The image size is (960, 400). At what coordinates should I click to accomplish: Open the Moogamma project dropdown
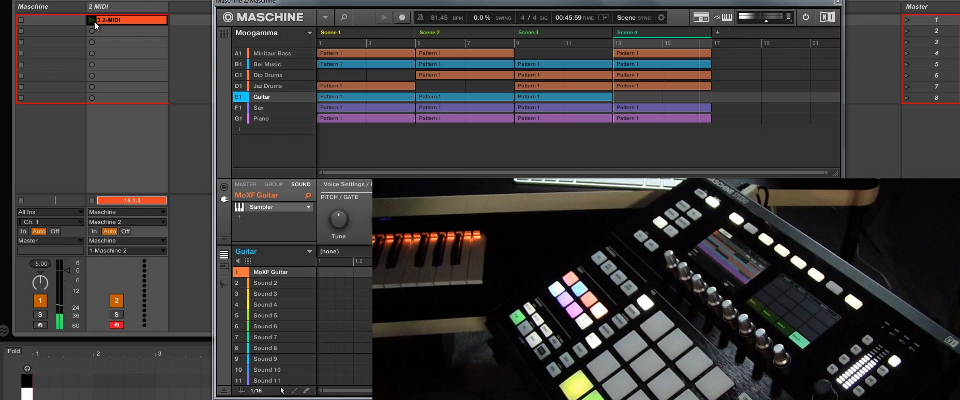[x=308, y=33]
